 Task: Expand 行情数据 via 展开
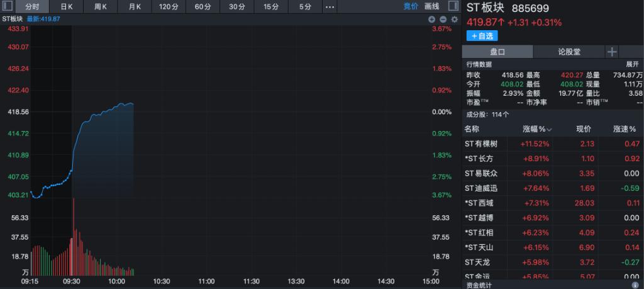coord(633,65)
